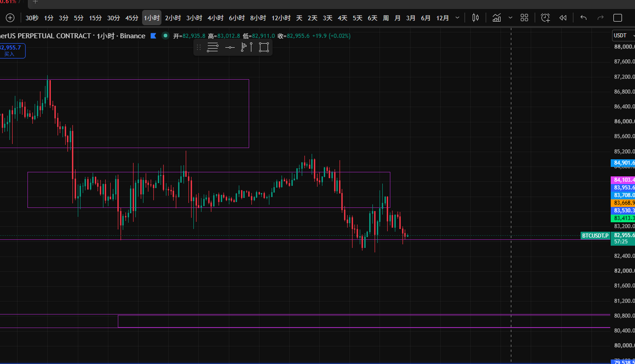Switch to the 2小时 timeframe
The height and width of the screenshot is (364, 635).
[x=173, y=18]
